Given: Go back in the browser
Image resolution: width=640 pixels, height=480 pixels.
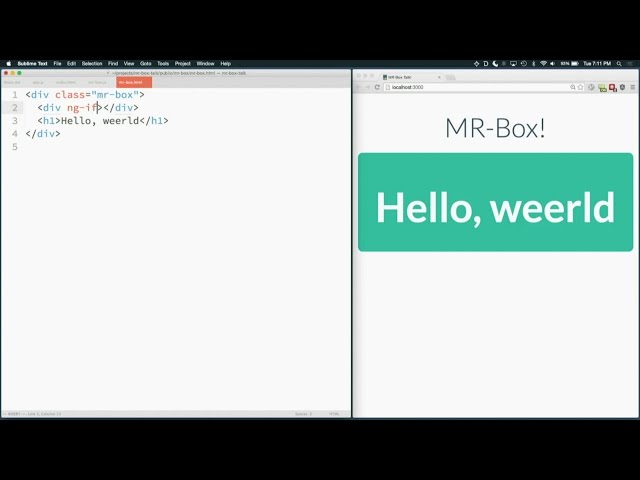Looking at the screenshot, I should pos(359,87).
